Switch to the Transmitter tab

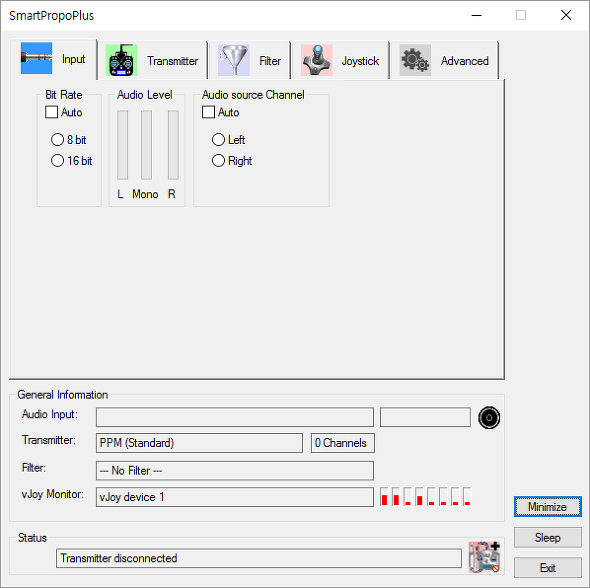[x=152, y=61]
